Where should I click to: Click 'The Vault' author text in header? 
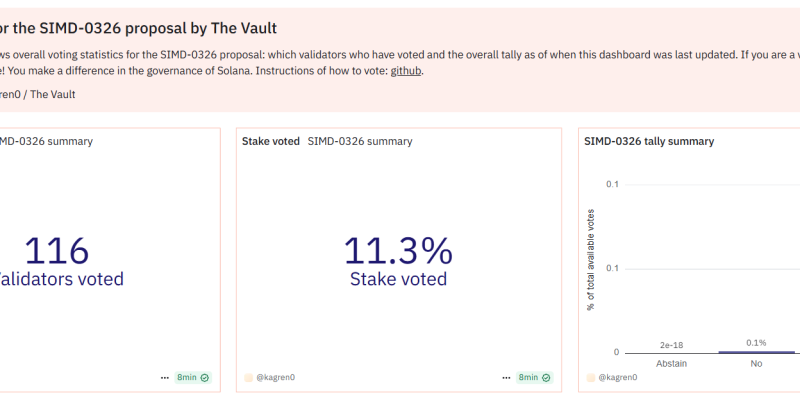click(x=53, y=94)
